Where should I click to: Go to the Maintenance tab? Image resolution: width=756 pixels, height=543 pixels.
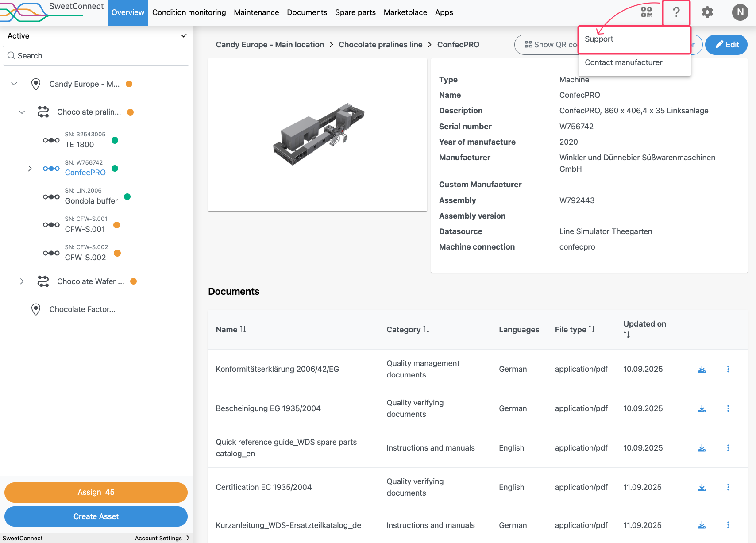pyautogui.click(x=256, y=12)
